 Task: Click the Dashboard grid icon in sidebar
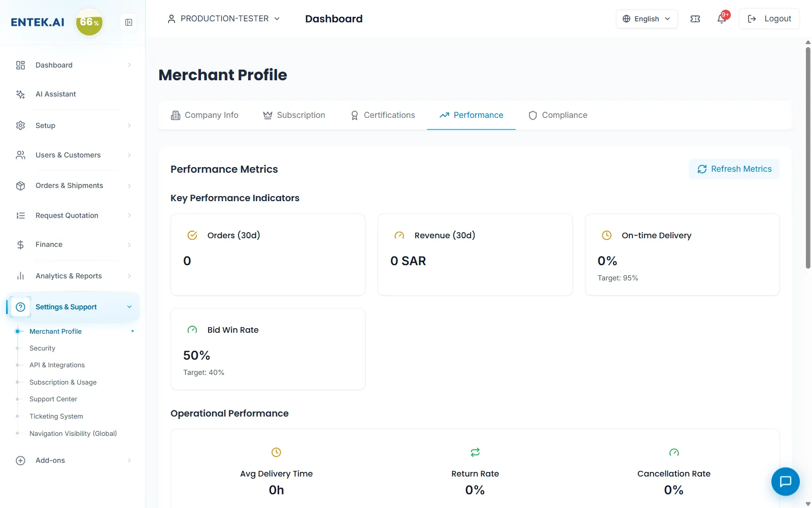coord(20,65)
